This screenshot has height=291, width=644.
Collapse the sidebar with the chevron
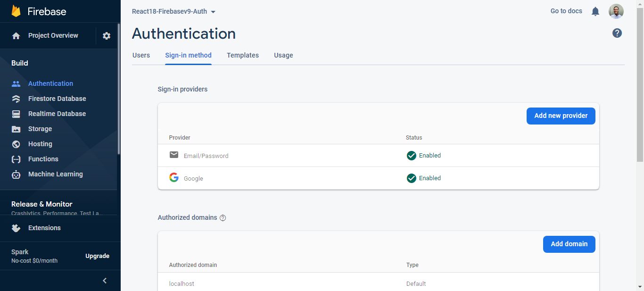(105, 281)
